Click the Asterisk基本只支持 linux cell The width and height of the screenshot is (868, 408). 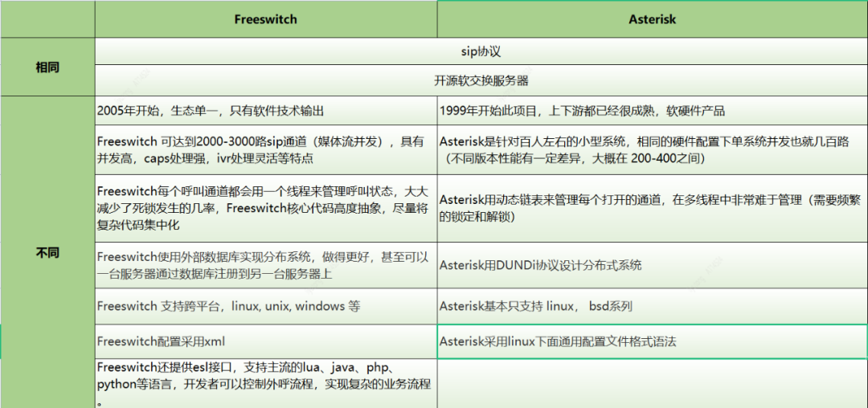652,306
